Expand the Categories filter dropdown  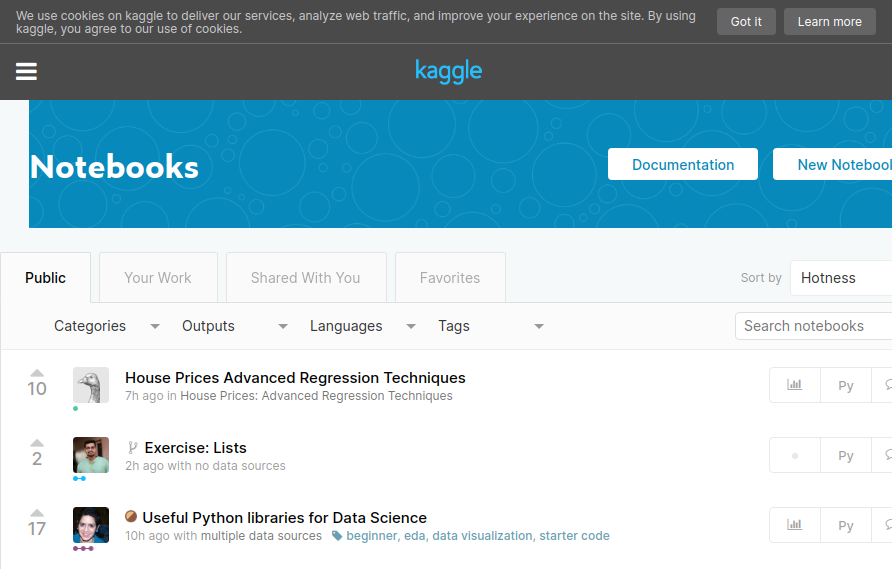[x=106, y=326]
